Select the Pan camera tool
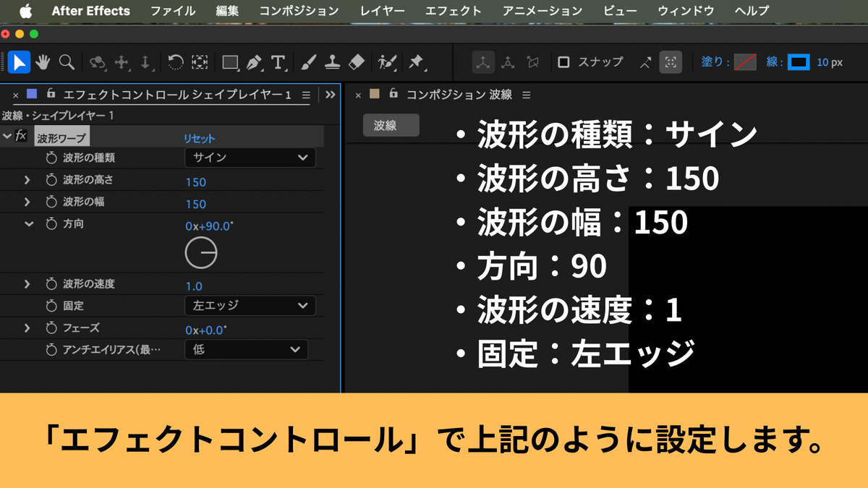Screen dimensions: 868x488 click(122, 63)
